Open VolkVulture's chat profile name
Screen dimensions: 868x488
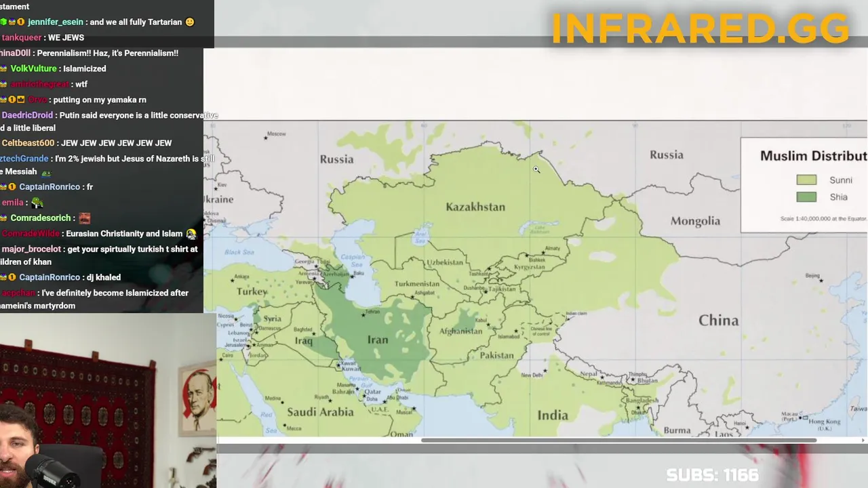[33, 68]
